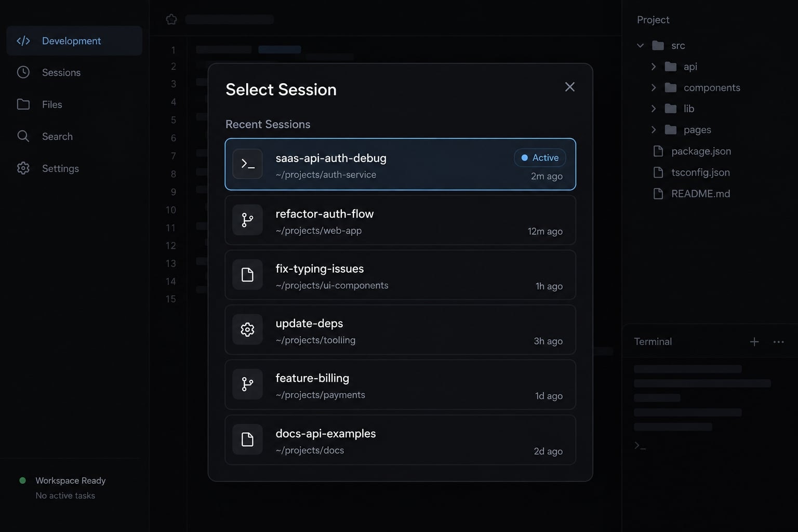Expand the pages folder chevron
Screen dimensions: 798x532
pos(654,130)
